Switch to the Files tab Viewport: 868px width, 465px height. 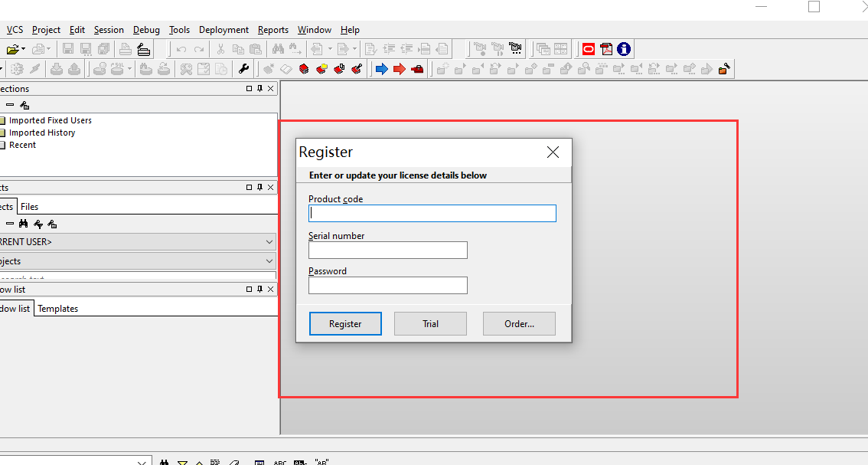[29, 207]
